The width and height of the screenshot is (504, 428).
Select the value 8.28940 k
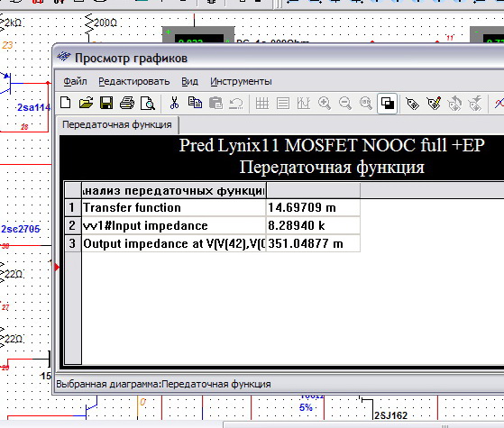click(x=313, y=225)
